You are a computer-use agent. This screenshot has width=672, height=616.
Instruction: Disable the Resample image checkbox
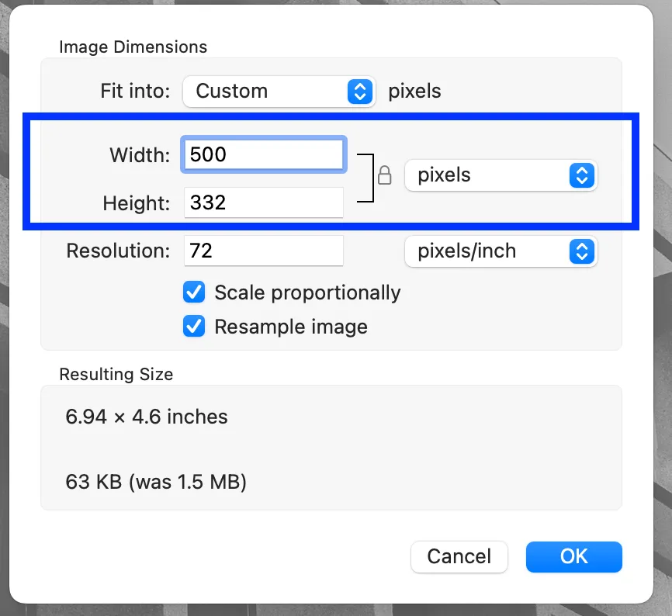point(193,327)
